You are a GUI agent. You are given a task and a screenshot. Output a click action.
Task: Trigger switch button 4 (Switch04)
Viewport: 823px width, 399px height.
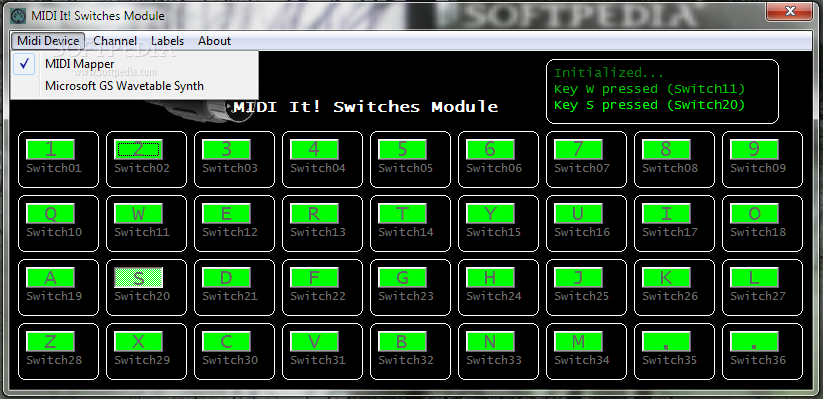point(314,150)
